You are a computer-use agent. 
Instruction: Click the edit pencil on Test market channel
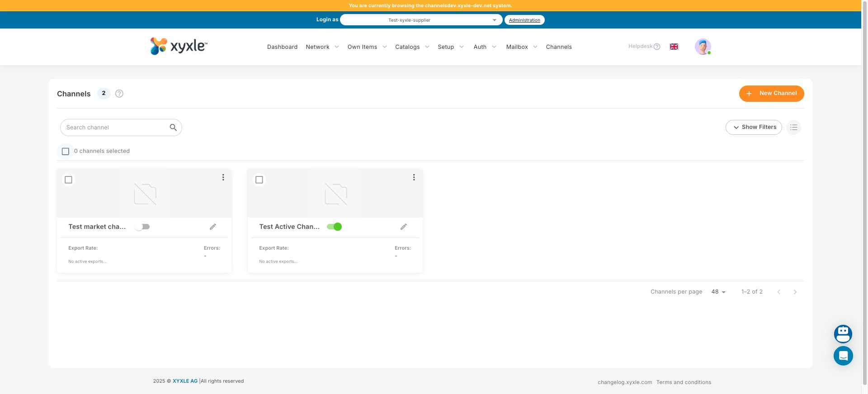point(213,227)
